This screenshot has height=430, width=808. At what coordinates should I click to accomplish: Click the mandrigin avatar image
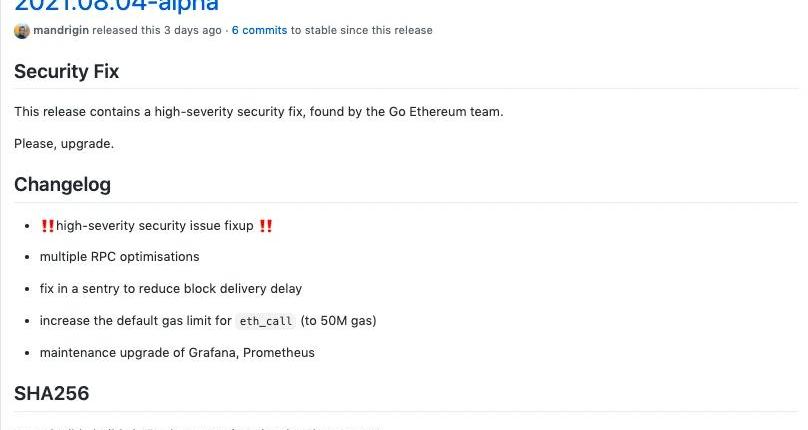(x=22, y=31)
